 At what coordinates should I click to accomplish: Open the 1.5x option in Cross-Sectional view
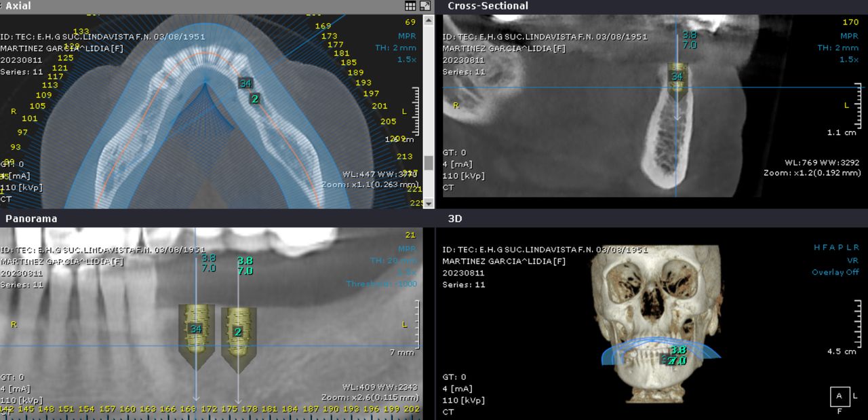[x=849, y=60]
